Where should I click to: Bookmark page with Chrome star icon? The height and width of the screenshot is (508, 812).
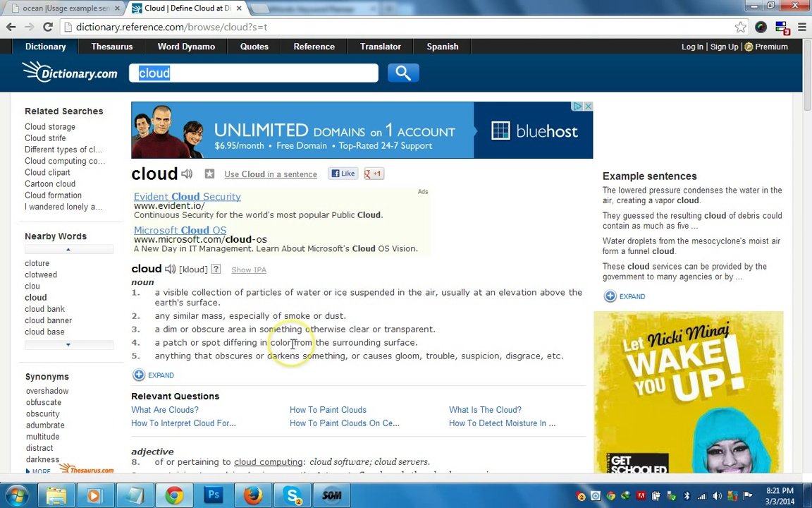point(740,27)
